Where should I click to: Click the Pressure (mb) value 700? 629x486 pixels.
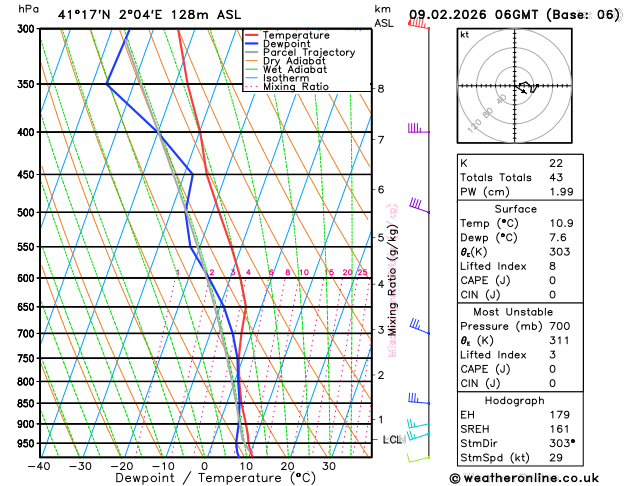point(560,326)
